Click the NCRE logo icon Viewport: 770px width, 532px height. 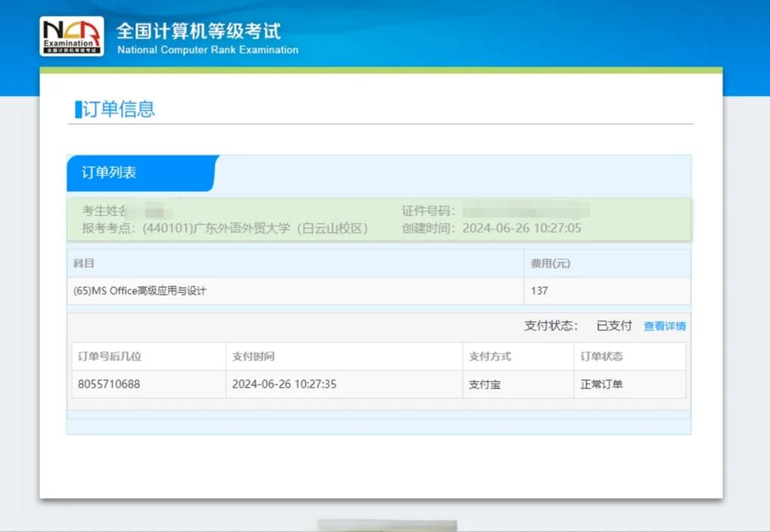click(x=71, y=36)
